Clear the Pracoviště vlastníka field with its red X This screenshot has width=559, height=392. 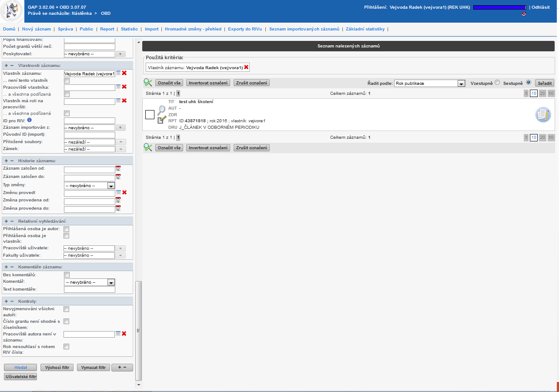124,87
